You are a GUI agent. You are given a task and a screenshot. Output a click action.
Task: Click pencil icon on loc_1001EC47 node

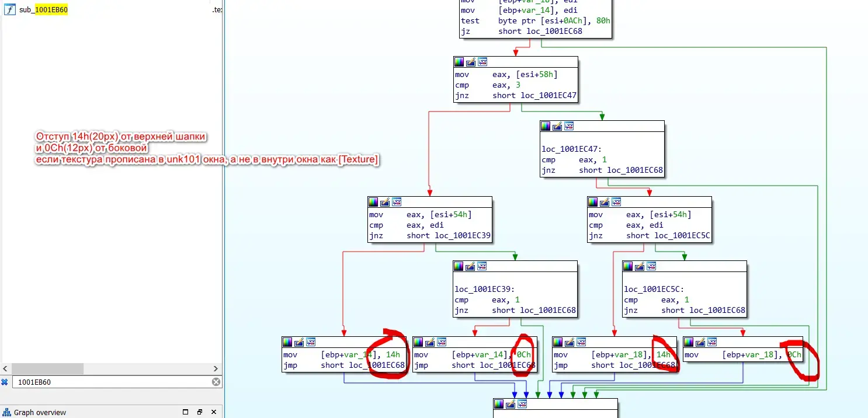(557, 126)
